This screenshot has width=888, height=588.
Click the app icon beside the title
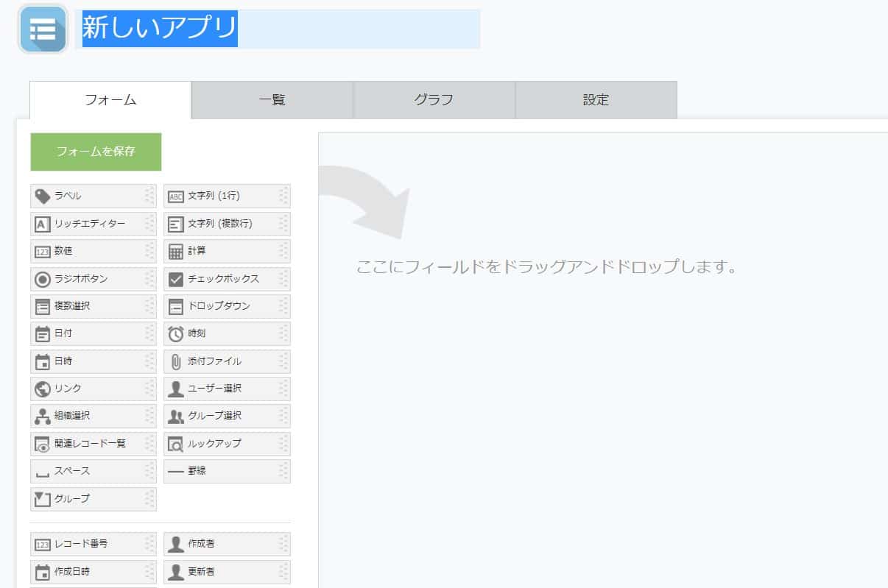[x=43, y=29]
